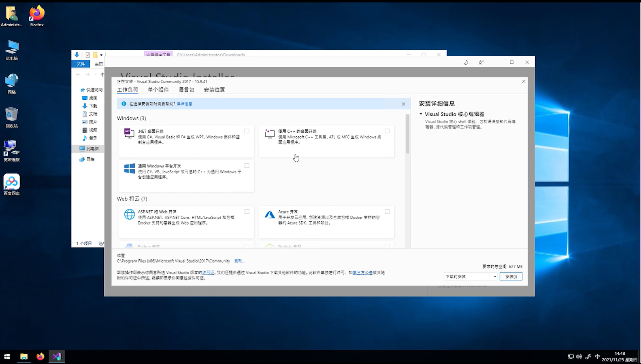Click the Universal Windows Platform logo icon
This screenshot has height=364, width=641.
(x=129, y=168)
